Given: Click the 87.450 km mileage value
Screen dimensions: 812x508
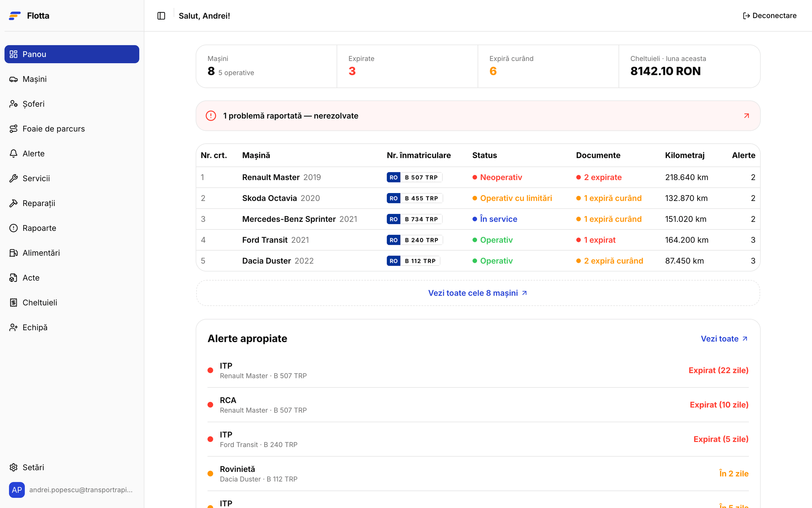Looking at the screenshot, I should 684,261.
